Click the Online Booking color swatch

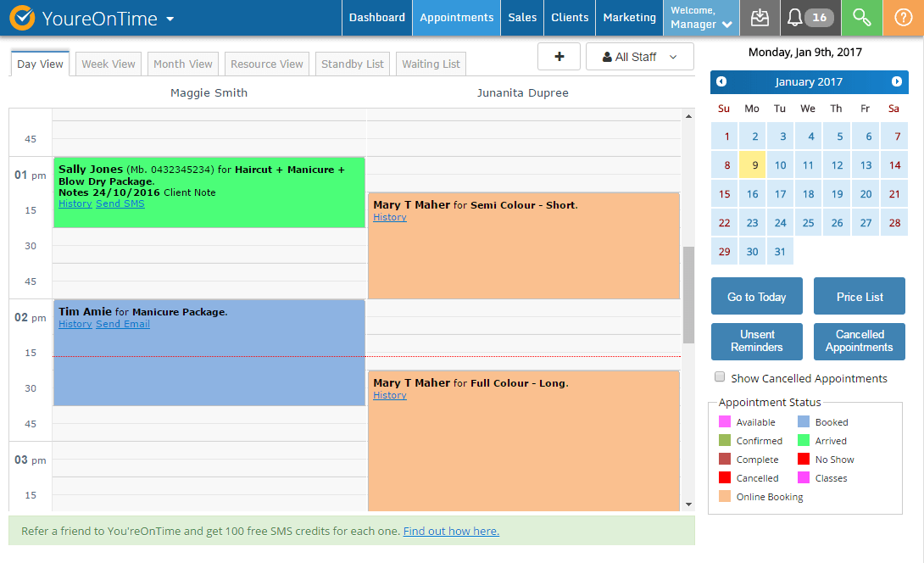(x=725, y=496)
